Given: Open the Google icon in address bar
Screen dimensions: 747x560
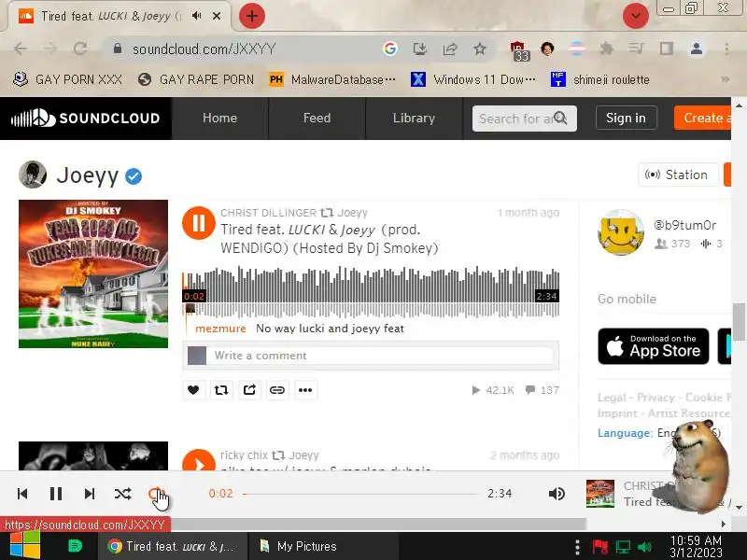Looking at the screenshot, I should tap(390, 49).
